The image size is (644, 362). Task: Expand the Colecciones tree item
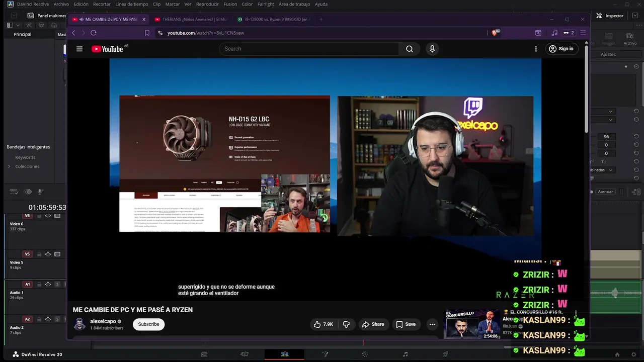click(9, 166)
